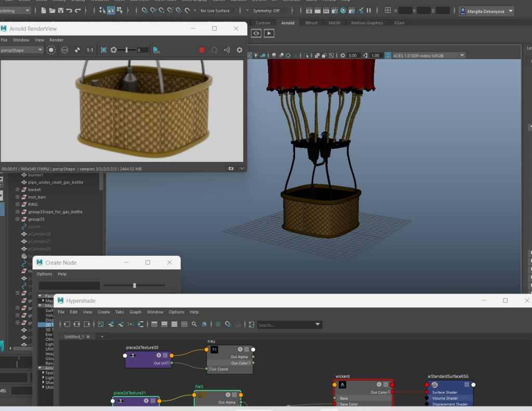Open the Graph menu in Hypershade

(x=136, y=312)
